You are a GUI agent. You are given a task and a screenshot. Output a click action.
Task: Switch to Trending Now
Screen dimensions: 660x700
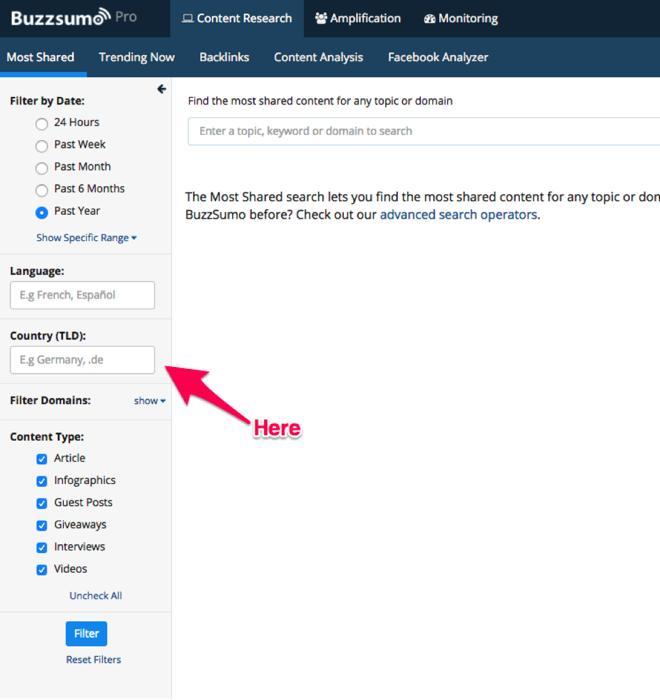[x=137, y=57]
